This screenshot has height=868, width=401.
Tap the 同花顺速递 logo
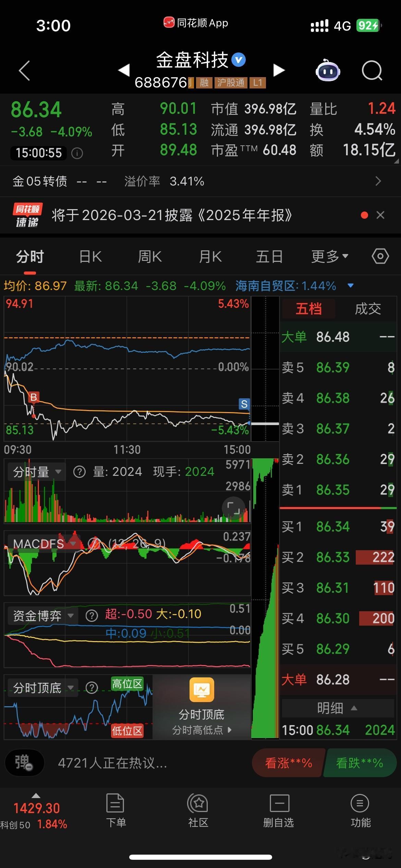point(27,215)
